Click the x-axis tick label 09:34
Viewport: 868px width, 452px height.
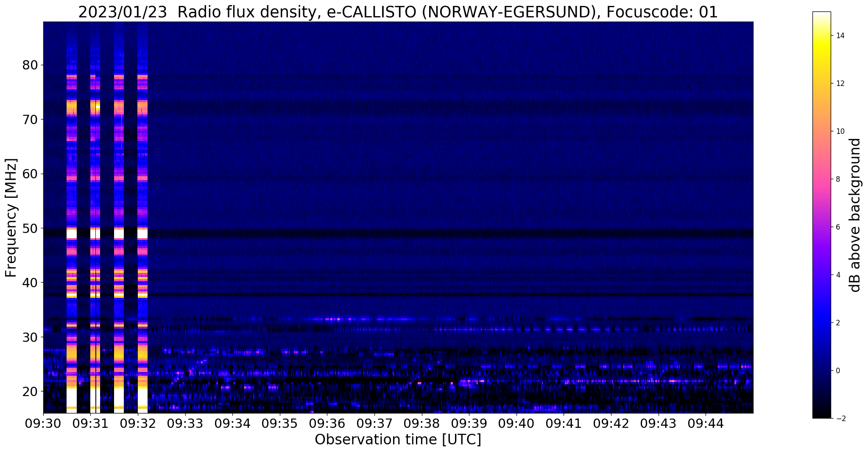(x=232, y=424)
